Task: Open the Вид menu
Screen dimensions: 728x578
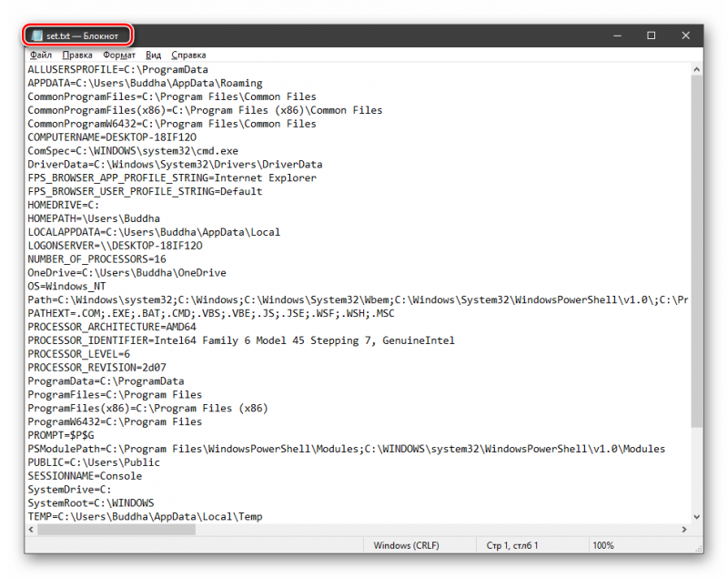Action: pyautogui.click(x=153, y=55)
